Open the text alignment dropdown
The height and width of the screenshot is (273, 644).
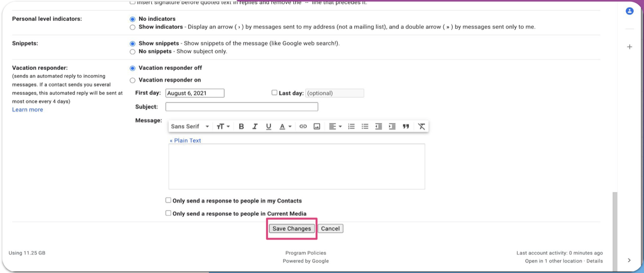pyautogui.click(x=335, y=127)
